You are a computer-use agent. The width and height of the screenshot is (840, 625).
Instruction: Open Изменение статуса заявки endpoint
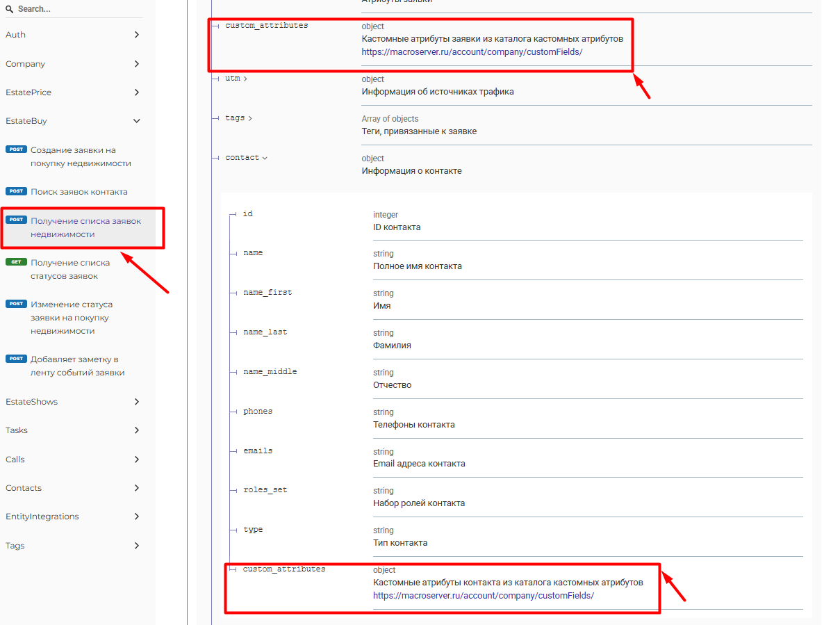pos(71,318)
